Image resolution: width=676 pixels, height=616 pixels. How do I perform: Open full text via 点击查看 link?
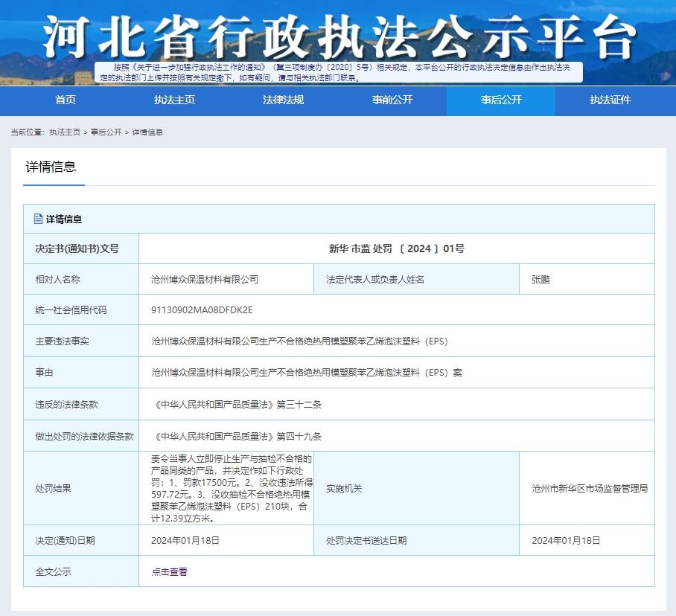click(x=170, y=571)
